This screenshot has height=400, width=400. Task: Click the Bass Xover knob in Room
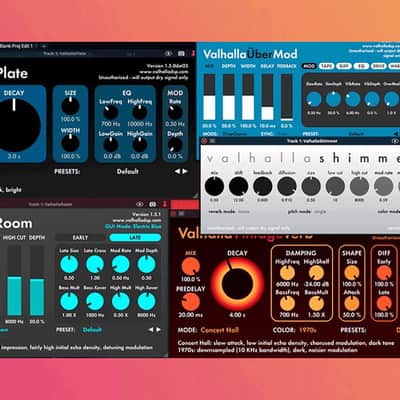tap(95, 301)
